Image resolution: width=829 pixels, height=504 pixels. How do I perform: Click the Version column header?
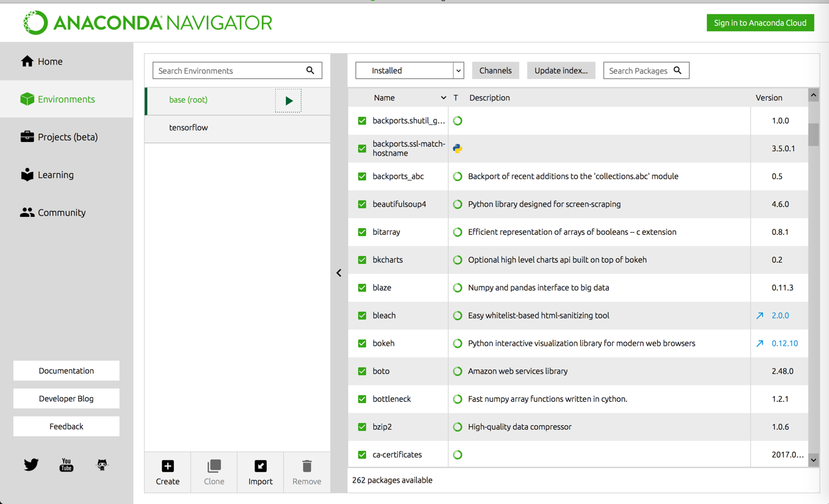coord(769,97)
